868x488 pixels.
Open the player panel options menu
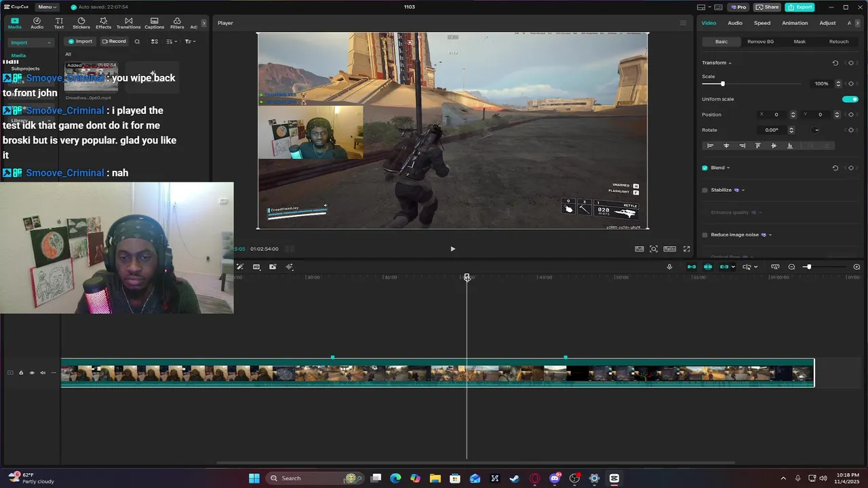click(683, 23)
